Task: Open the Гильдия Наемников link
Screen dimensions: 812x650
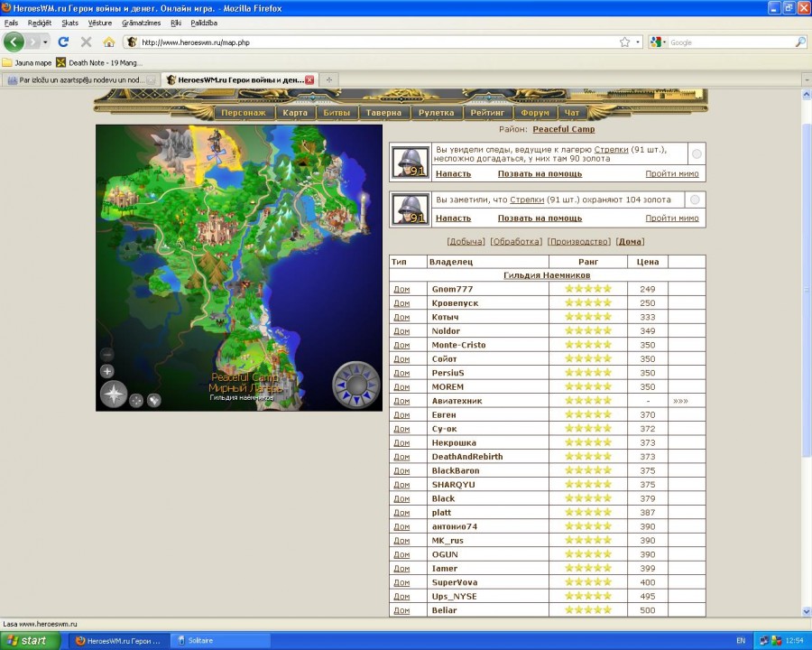Action: point(547,275)
